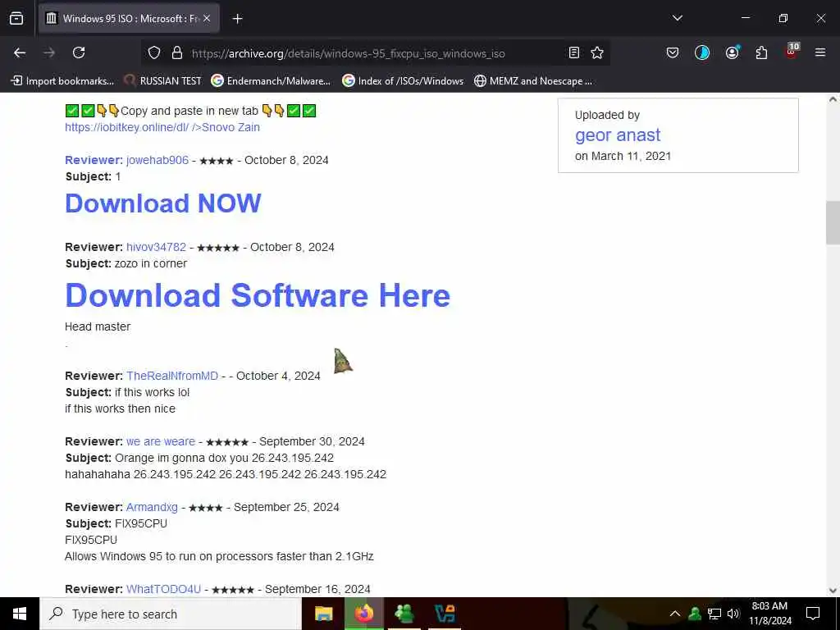The width and height of the screenshot is (840, 630).
Task: Click scrollbar down arrow
Action: (x=833, y=591)
